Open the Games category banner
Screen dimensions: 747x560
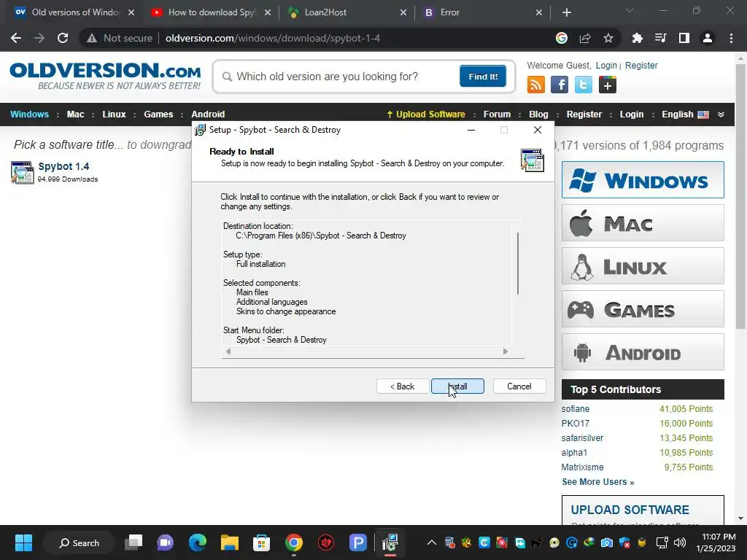point(643,309)
